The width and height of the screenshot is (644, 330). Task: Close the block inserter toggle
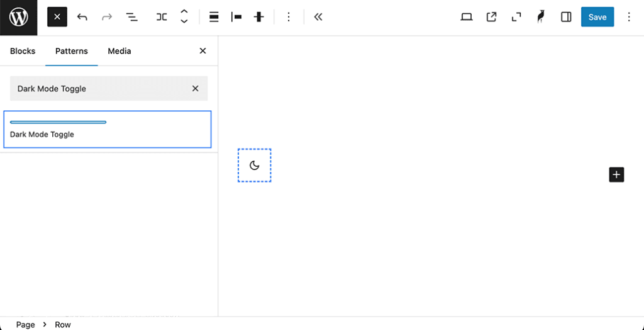pos(57,17)
